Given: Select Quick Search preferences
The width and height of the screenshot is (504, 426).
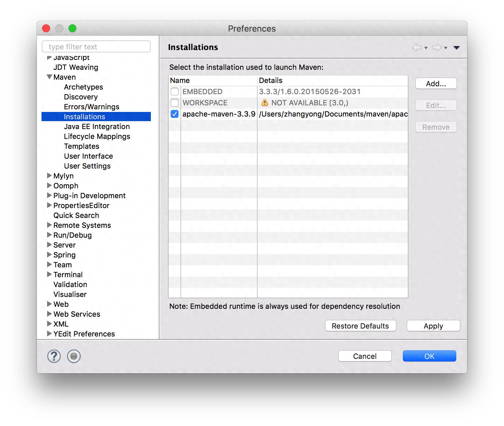Looking at the screenshot, I should pos(76,215).
